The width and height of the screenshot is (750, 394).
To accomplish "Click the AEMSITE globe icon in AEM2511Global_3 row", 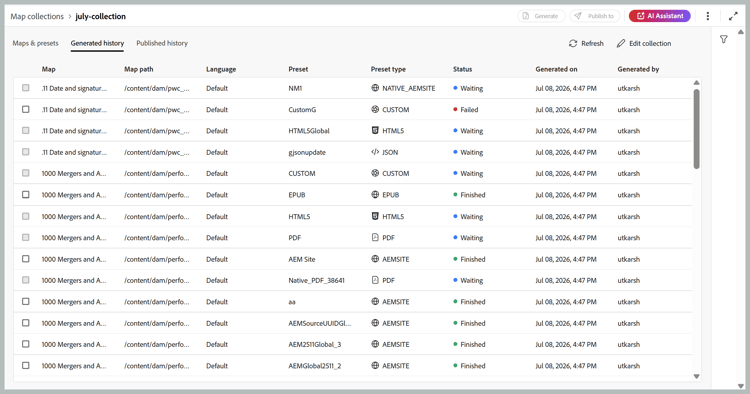I will click(x=375, y=344).
